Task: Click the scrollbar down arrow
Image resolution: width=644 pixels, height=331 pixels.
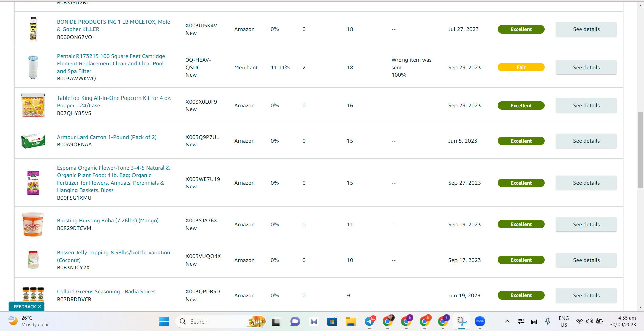Action: coord(640,307)
